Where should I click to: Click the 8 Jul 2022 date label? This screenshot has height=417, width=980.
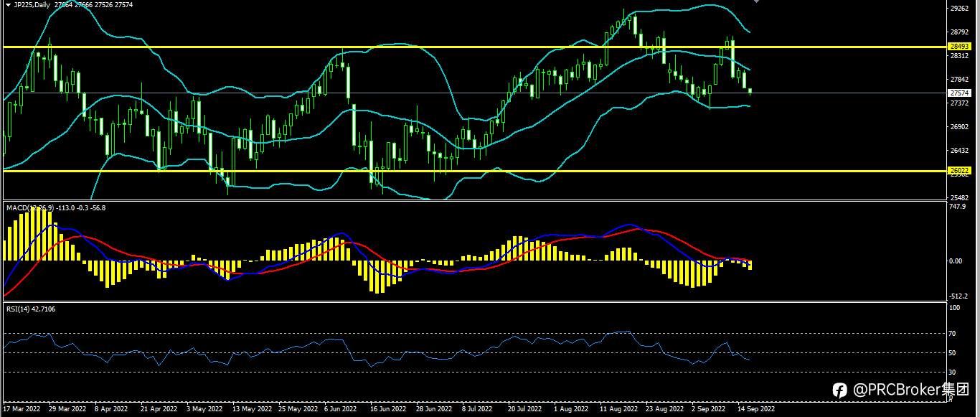point(477,409)
